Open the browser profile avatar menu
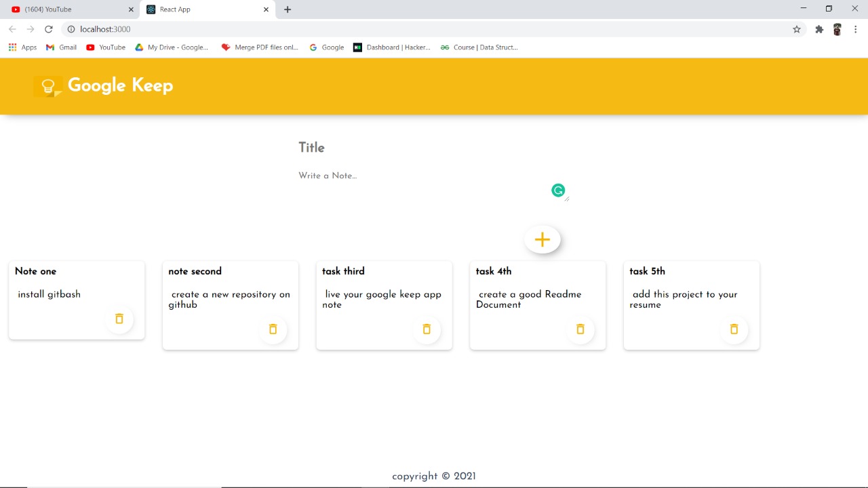Viewport: 868px width, 488px height. pos(837,29)
